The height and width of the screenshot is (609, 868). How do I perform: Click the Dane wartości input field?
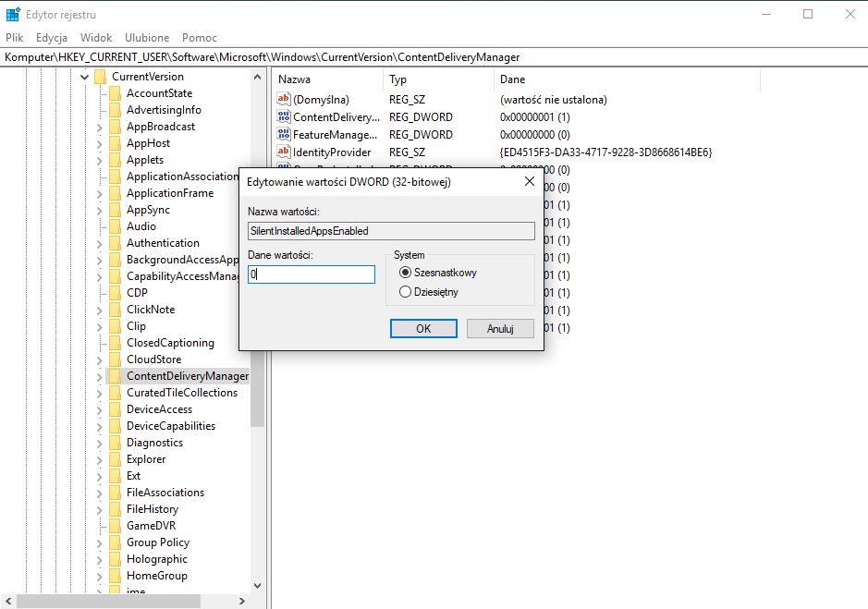pyautogui.click(x=312, y=274)
